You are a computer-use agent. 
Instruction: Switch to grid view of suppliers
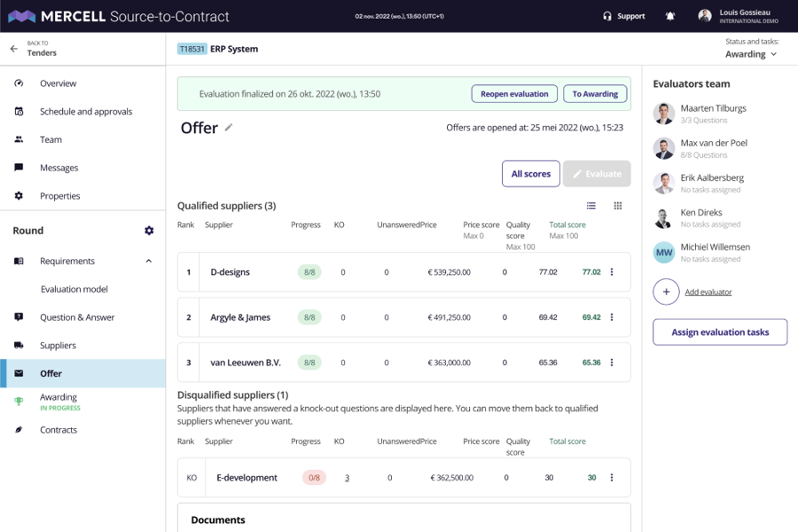pos(618,206)
